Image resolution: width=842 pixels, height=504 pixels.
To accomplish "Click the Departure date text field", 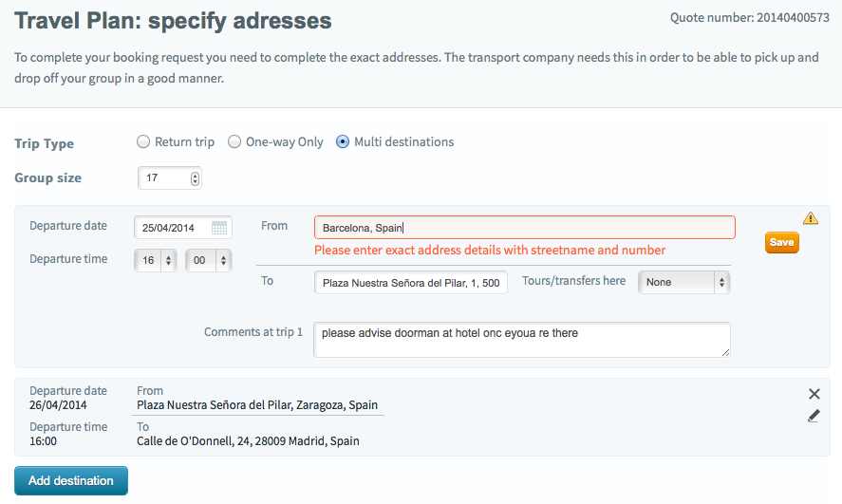I will pos(173,228).
